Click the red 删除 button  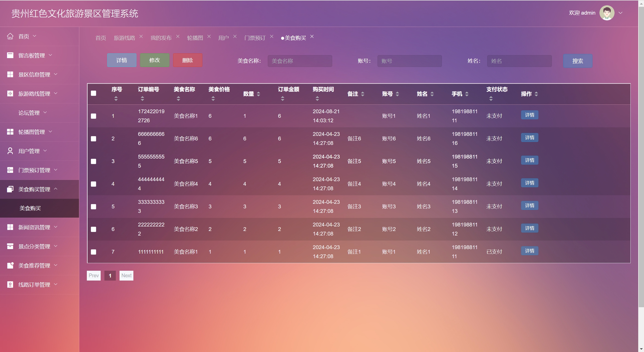click(187, 60)
